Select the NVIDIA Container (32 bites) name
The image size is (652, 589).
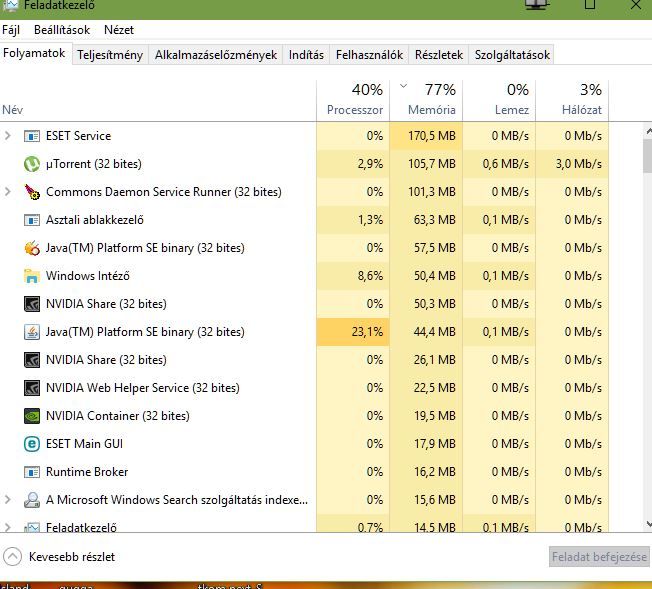coord(118,416)
